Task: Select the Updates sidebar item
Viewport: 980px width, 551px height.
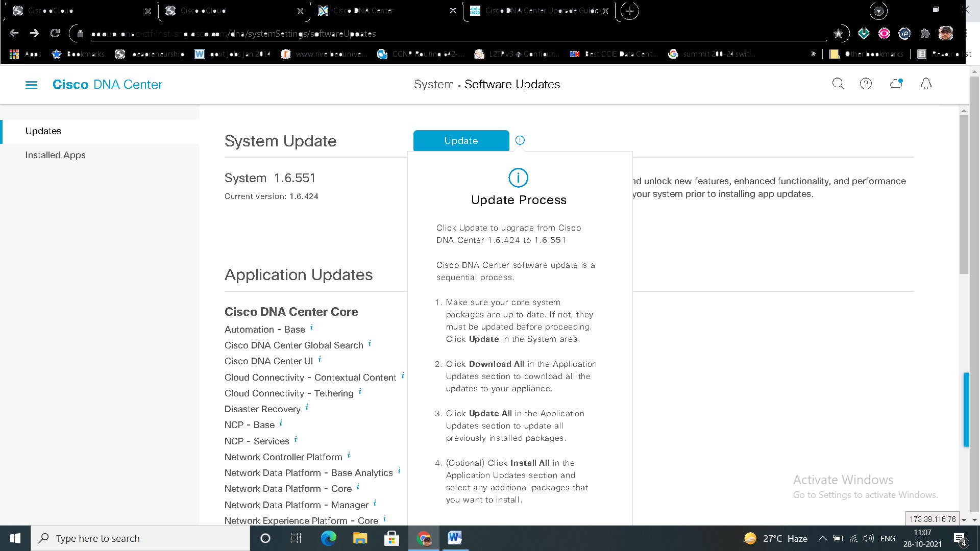Action: [x=43, y=131]
